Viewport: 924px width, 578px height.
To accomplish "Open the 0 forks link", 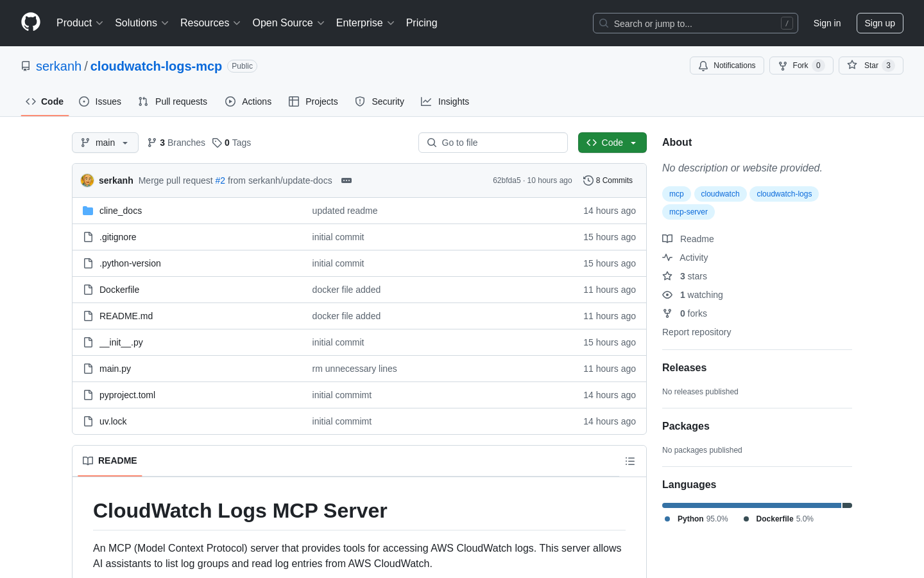I will [685, 313].
